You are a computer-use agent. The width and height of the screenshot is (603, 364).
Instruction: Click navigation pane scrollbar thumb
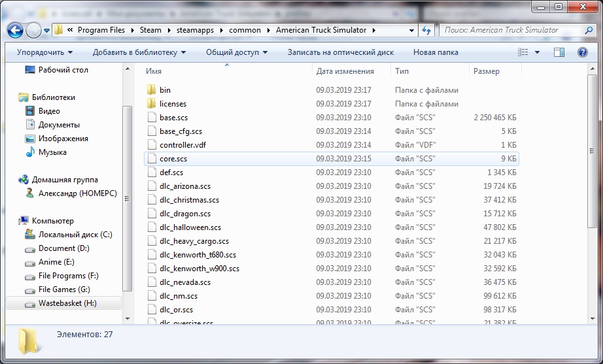tap(128, 199)
